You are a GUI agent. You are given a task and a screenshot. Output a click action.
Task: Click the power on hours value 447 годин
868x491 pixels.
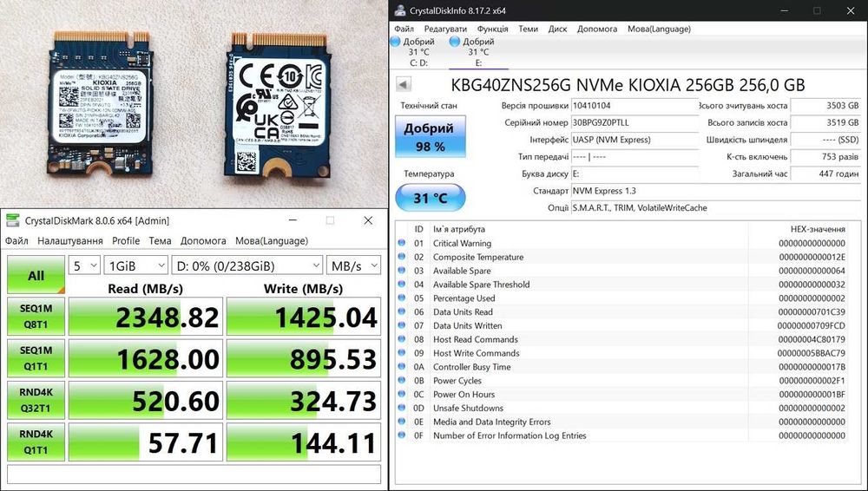pyautogui.click(x=825, y=173)
